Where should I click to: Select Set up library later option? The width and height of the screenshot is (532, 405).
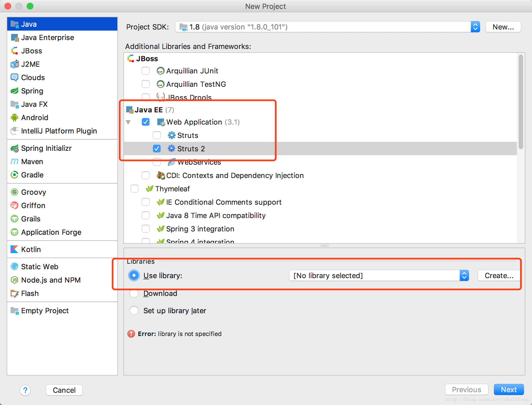(134, 310)
